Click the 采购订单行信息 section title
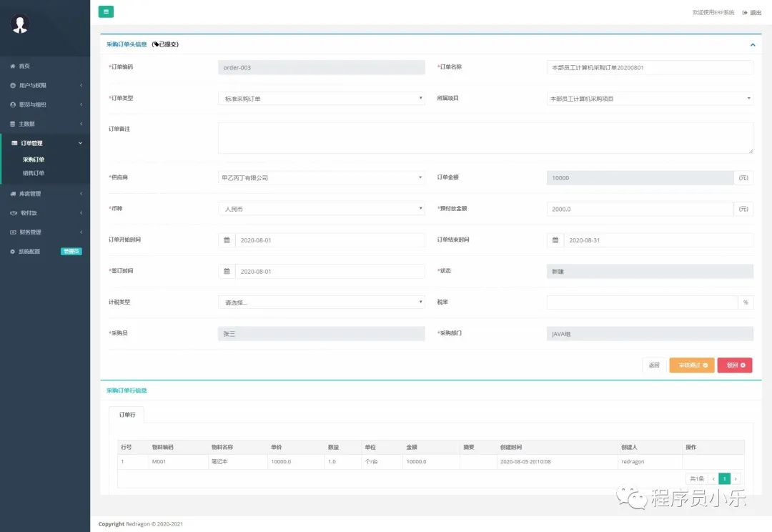Image resolution: width=772 pixels, height=532 pixels. tap(127, 390)
